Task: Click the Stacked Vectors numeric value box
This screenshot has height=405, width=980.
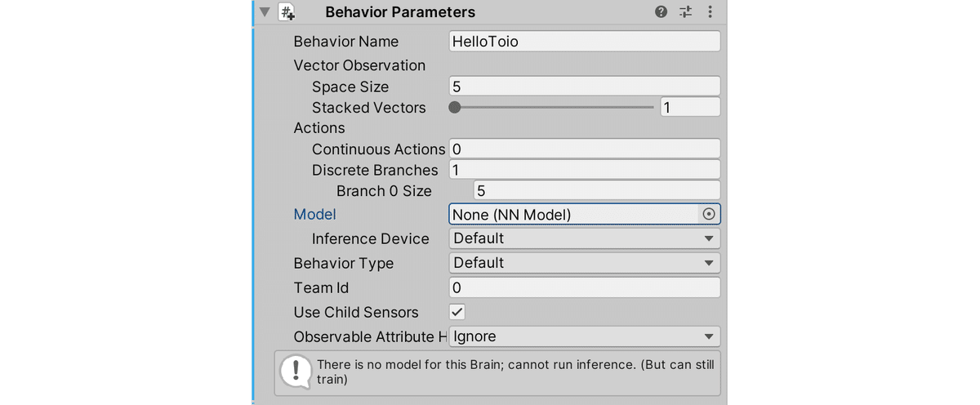Action: [x=689, y=107]
